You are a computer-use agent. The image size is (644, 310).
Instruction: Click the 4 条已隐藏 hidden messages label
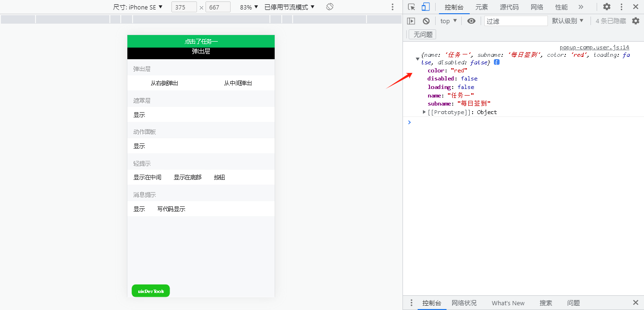tap(610, 21)
